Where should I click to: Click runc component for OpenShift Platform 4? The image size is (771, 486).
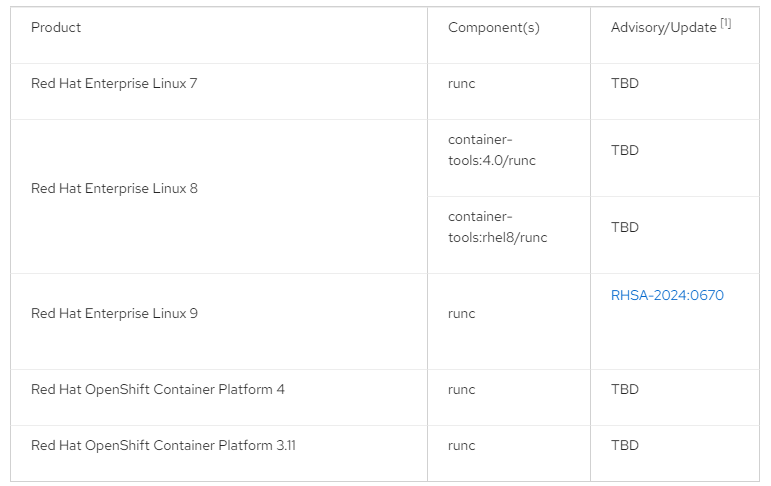coord(461,390)
